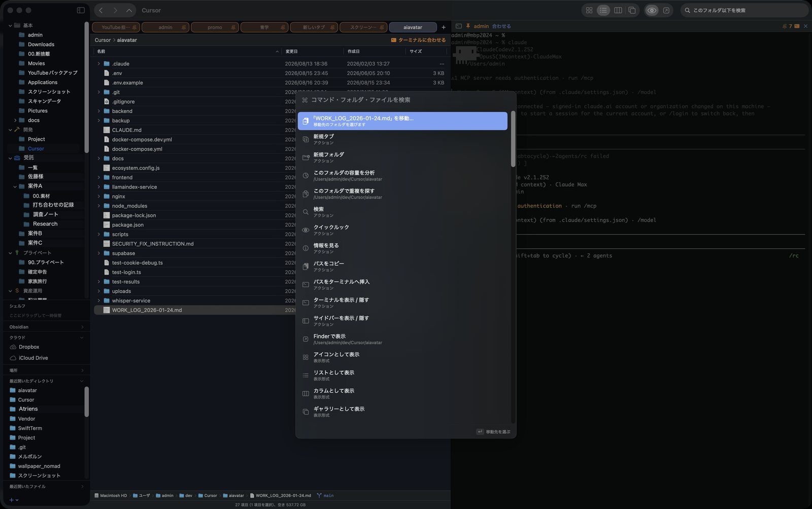Expand the frontend folder

pyautogui.click(x=99, y=178)
